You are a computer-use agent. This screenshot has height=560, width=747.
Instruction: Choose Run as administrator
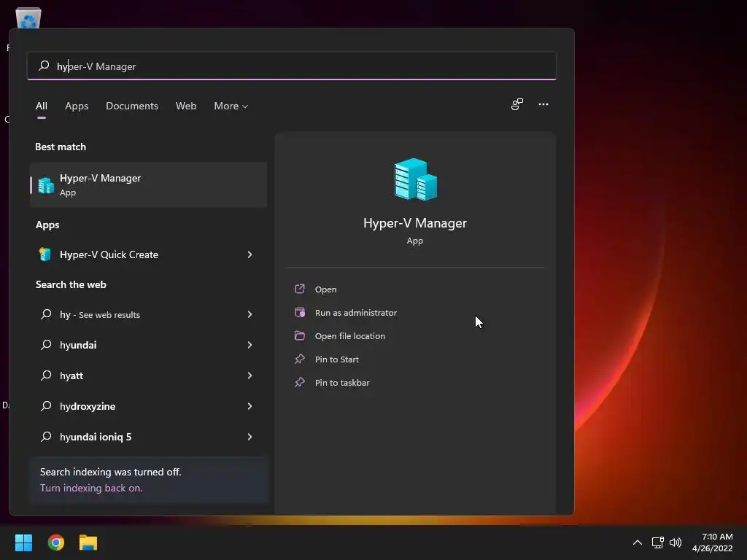[356, 312]
